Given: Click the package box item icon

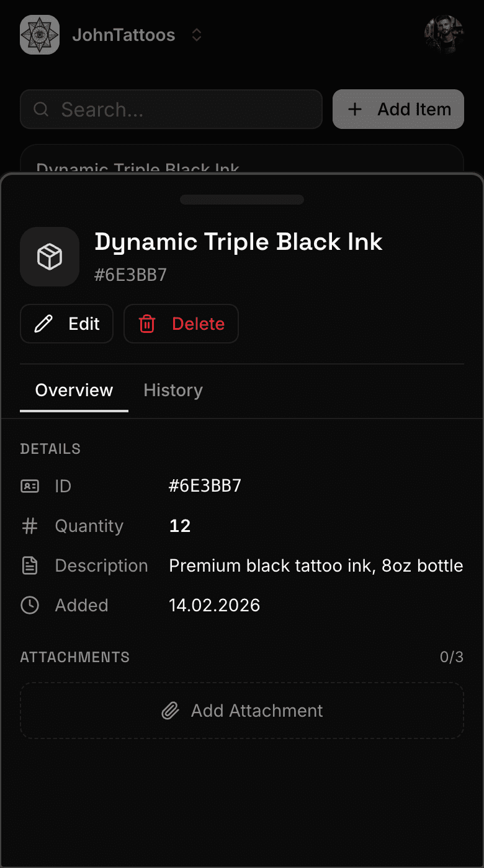Looking at the screenshot, I should click(x=50, y=257).
